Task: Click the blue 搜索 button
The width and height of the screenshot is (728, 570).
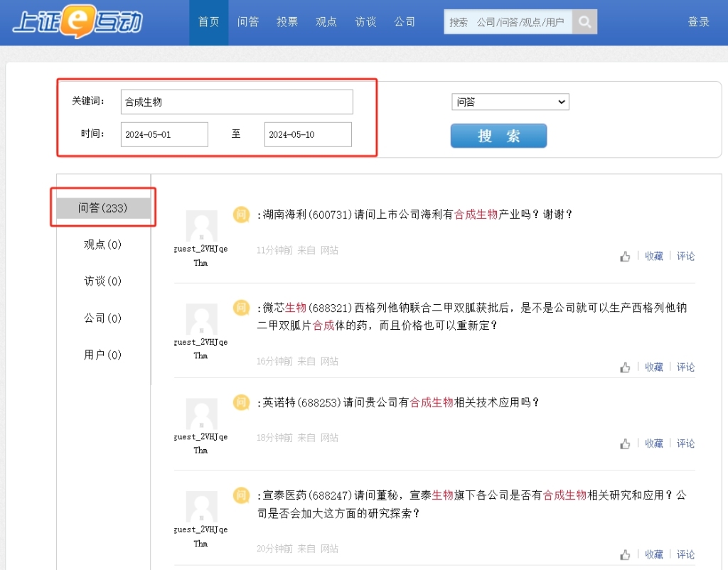Action: coord(498,136)
